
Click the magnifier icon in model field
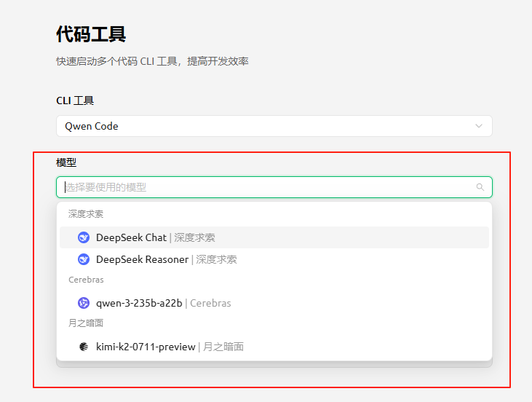480,187
